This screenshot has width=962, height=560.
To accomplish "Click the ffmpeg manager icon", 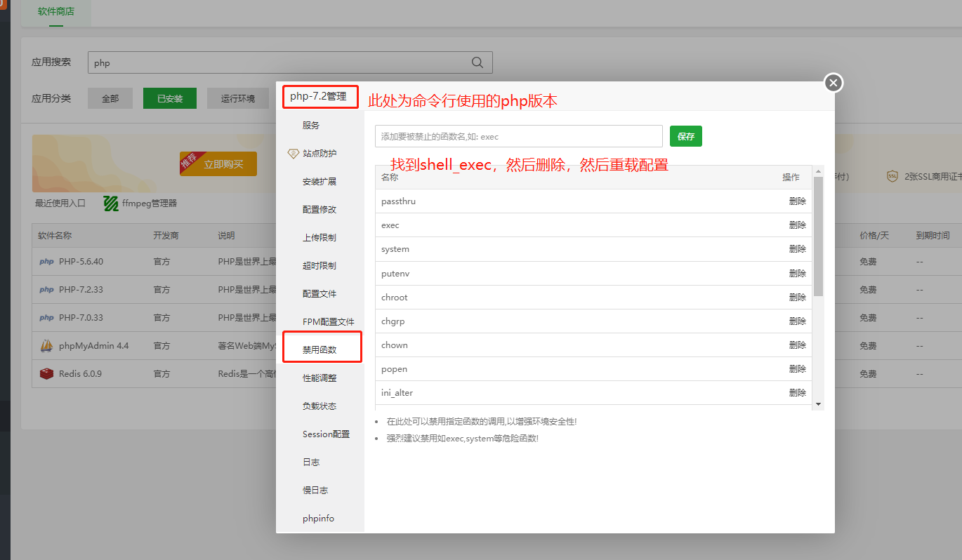I will (111, 204).
